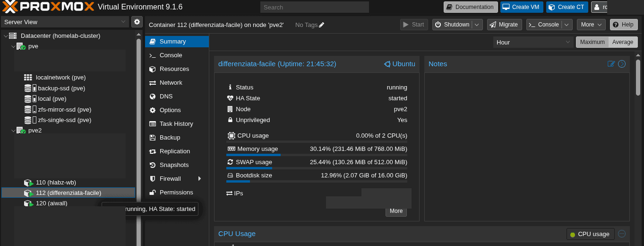Toggle the Maximum graph mode
Screen dimensions: 644x246
pos(592,42)
